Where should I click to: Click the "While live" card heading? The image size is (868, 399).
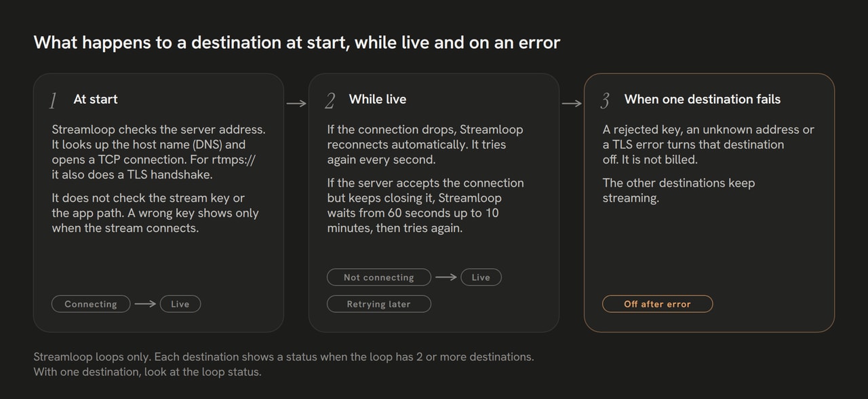click(378, 99)
